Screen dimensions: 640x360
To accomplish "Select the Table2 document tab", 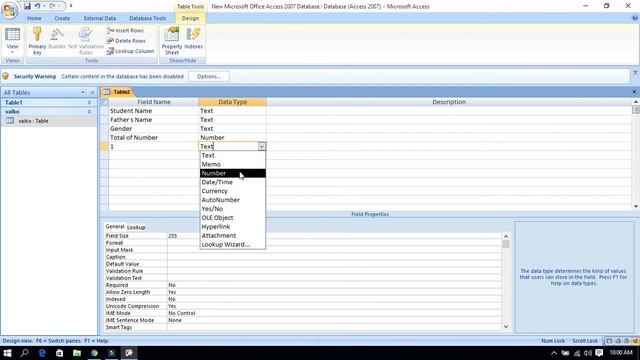I will point(118,92).
